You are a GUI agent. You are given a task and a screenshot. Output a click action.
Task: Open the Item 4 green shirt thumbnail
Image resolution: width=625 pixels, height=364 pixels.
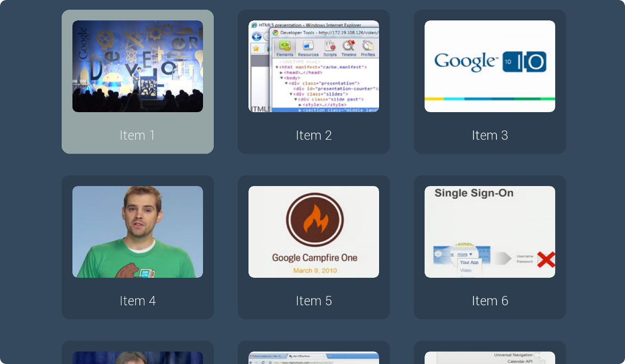pos(138,232)
